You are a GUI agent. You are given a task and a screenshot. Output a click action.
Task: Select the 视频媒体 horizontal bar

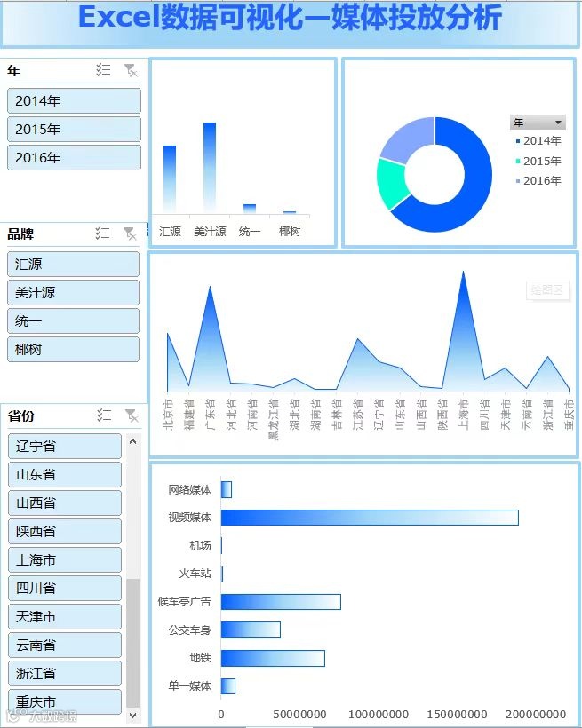click(x=370, y=518)
